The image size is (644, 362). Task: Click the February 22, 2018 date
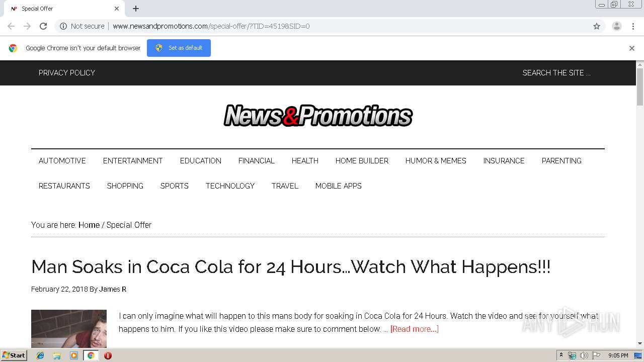59,289
